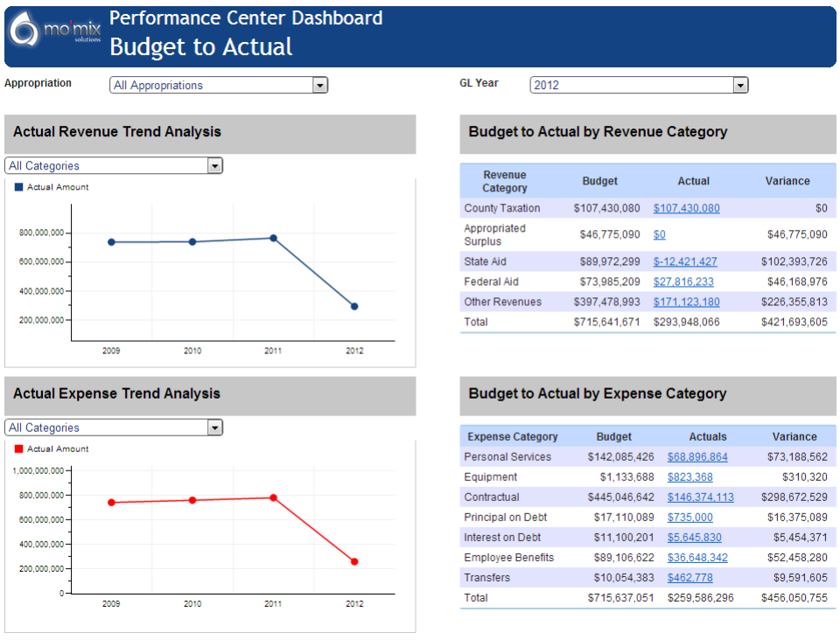Click State Aid variance $102,393,726
The height and width of the screenshot is (640, 840).
(x=794, y=261)
